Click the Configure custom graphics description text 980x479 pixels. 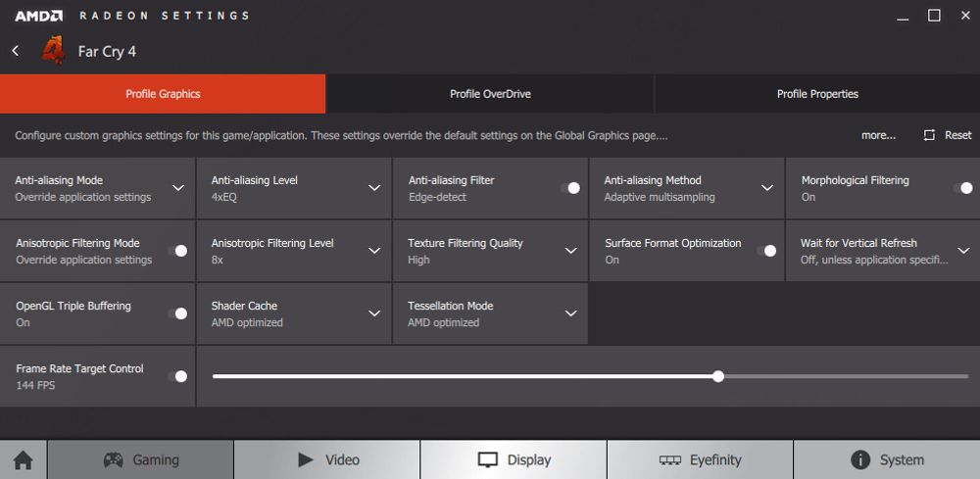[341, 135]
